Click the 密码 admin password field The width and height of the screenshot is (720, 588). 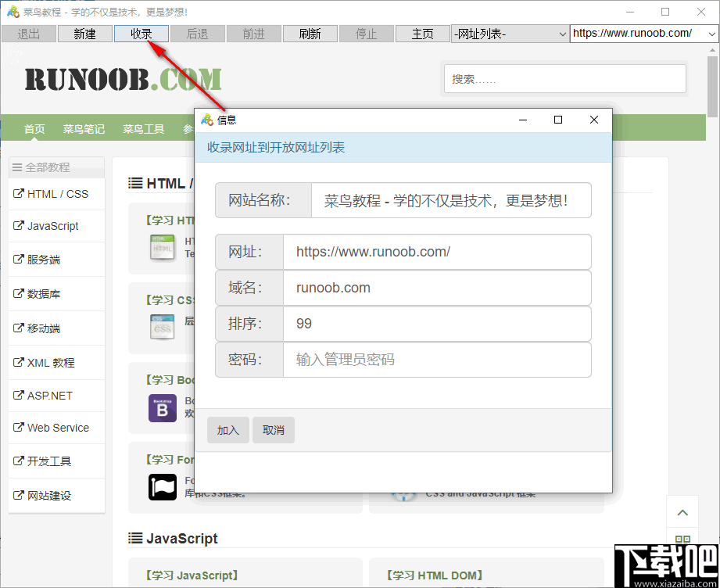tap(437, 359)
